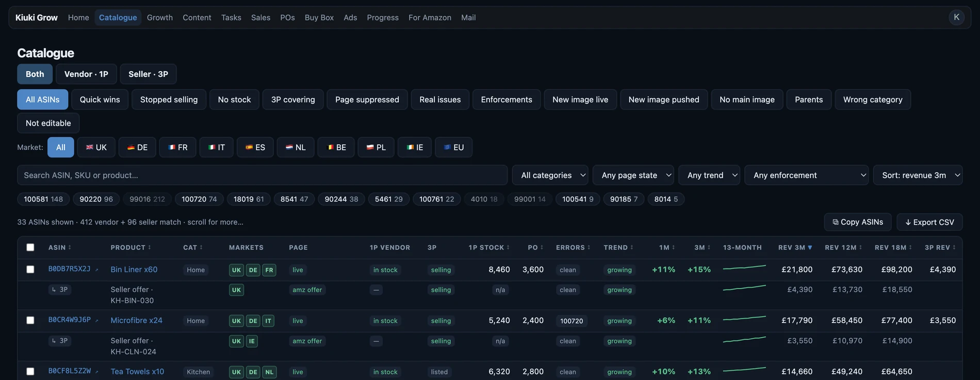This screenshot has width=980, height=380.
Task: Sort by the ERRORS column header
Action: 573,247
